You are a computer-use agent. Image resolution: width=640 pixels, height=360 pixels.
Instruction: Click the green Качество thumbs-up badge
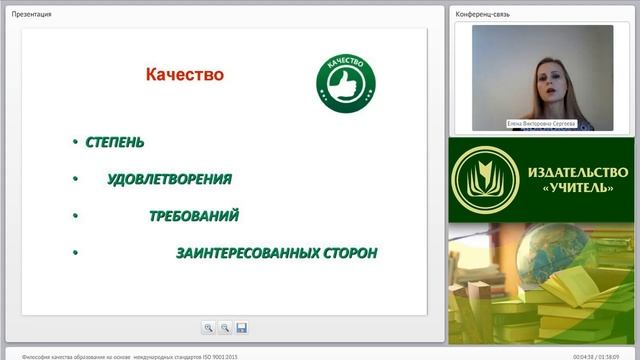(346, 84)
